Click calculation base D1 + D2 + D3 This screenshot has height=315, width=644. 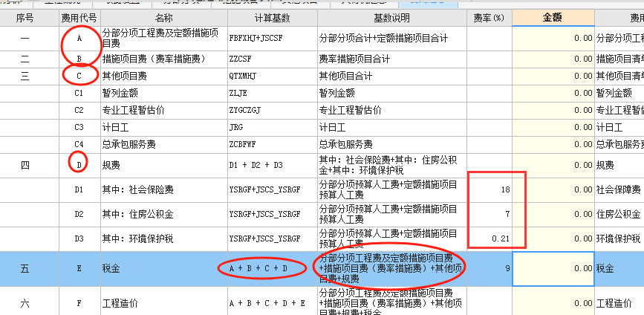(x=273, y=165)
